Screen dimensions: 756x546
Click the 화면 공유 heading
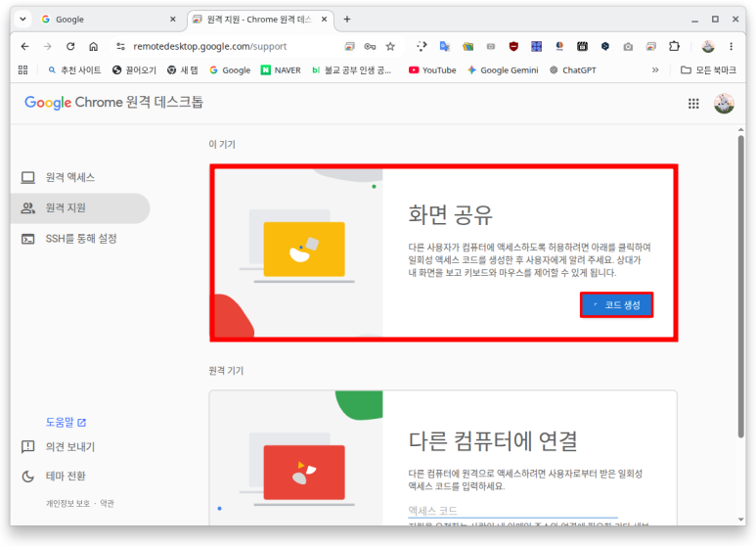click(x=450, y=214)
